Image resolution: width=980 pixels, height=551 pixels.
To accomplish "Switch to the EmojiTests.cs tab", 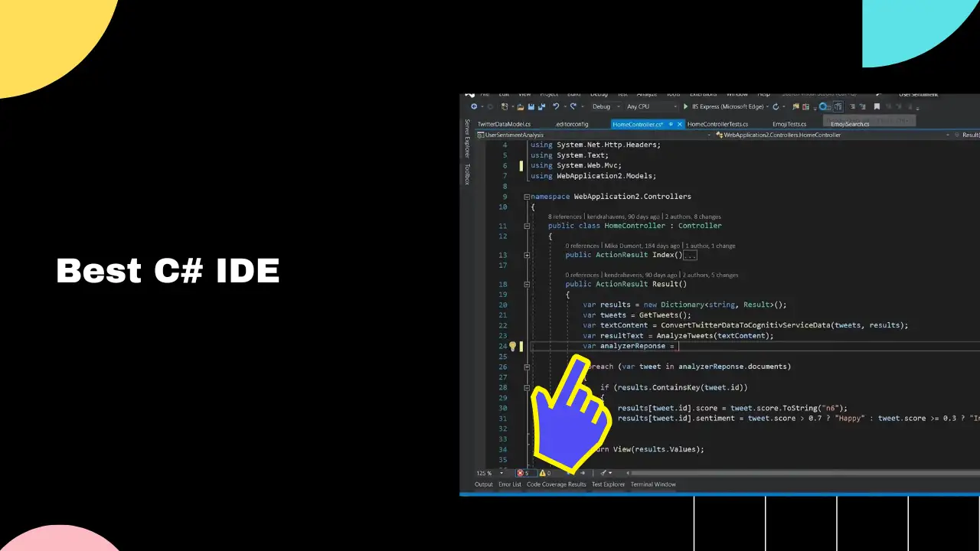I will (x=789, y=124).
